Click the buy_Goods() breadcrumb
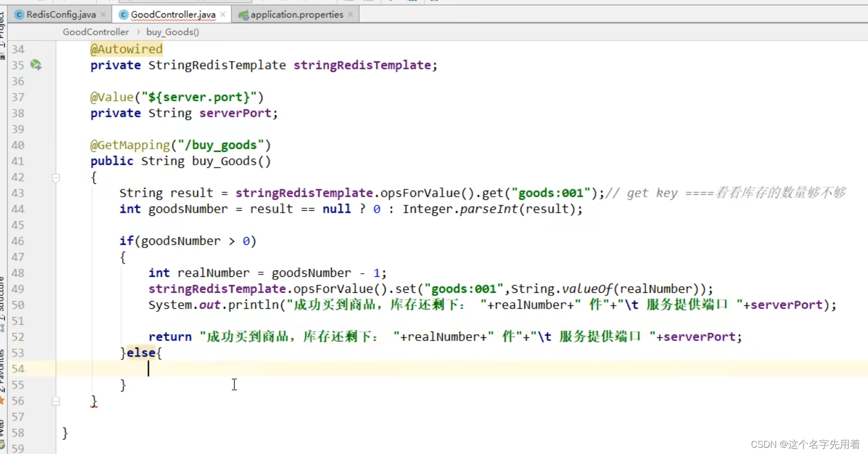Viewport: 868px width, 454px height. 173,32
